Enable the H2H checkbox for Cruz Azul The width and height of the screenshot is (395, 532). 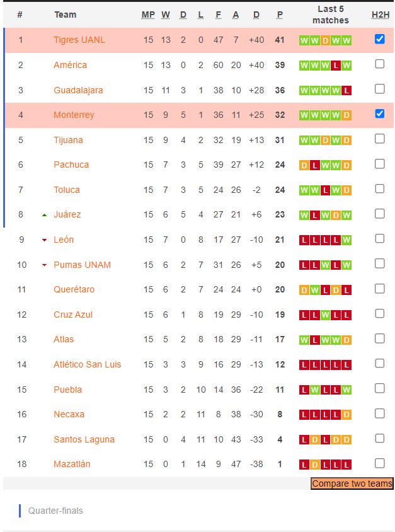click(x=379, y=314)
